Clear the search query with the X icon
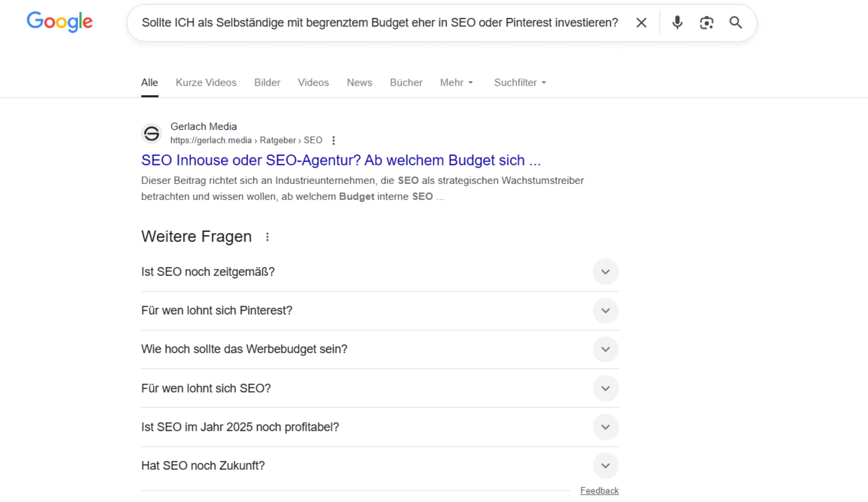 click(x=641, y=22)
